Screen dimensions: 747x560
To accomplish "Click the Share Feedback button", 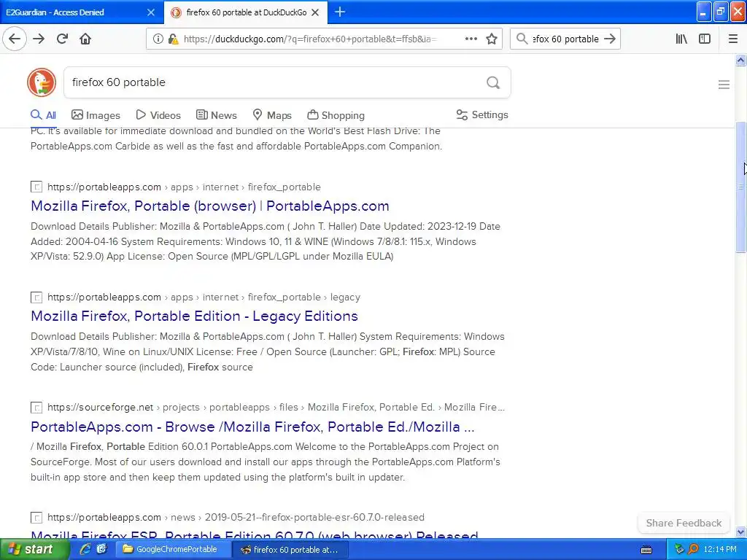I will [684, 523].
